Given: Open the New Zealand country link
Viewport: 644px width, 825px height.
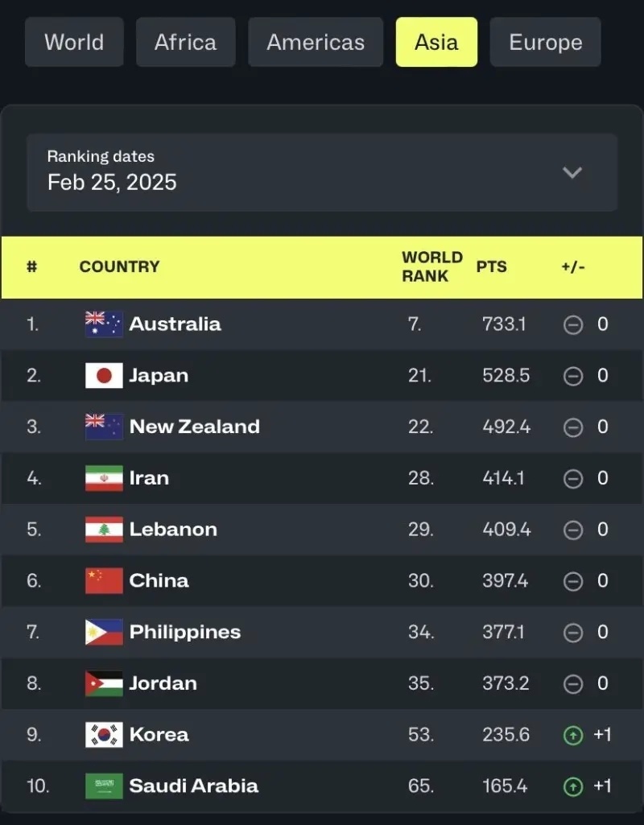Looking at the screenshot, I should [194, 427].
